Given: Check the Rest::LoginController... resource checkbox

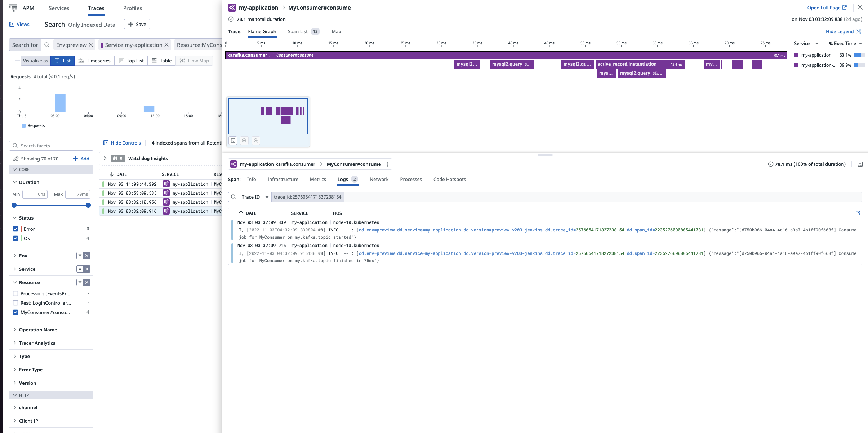Looking at the screenshot, I should 15,303.
